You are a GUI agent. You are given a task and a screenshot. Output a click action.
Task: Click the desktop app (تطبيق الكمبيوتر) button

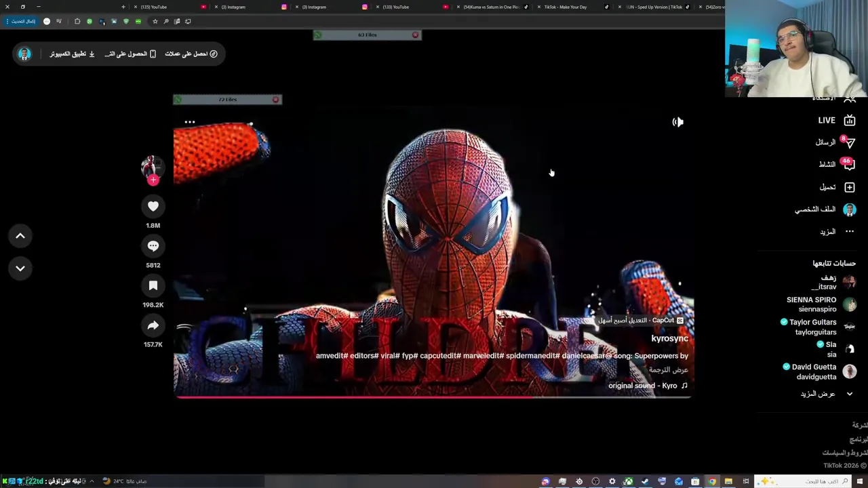pyautogui.click(x=73, y=54)
